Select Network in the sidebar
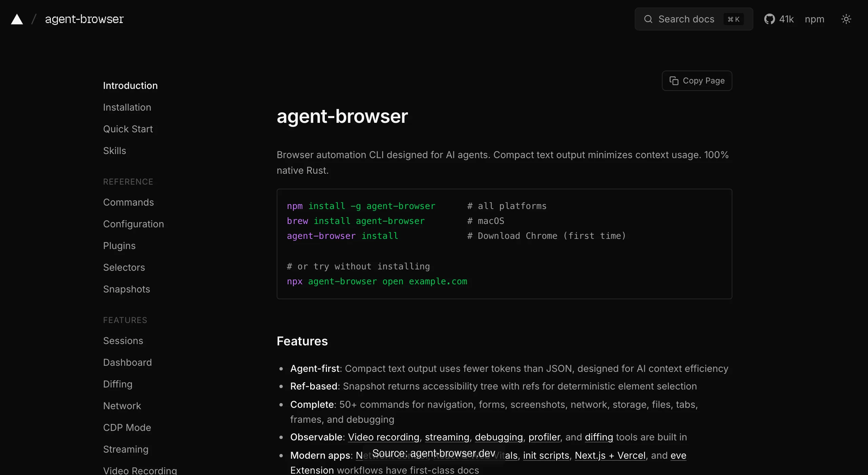The width and height of the screenshot is (868, 475). click(122, 406)
